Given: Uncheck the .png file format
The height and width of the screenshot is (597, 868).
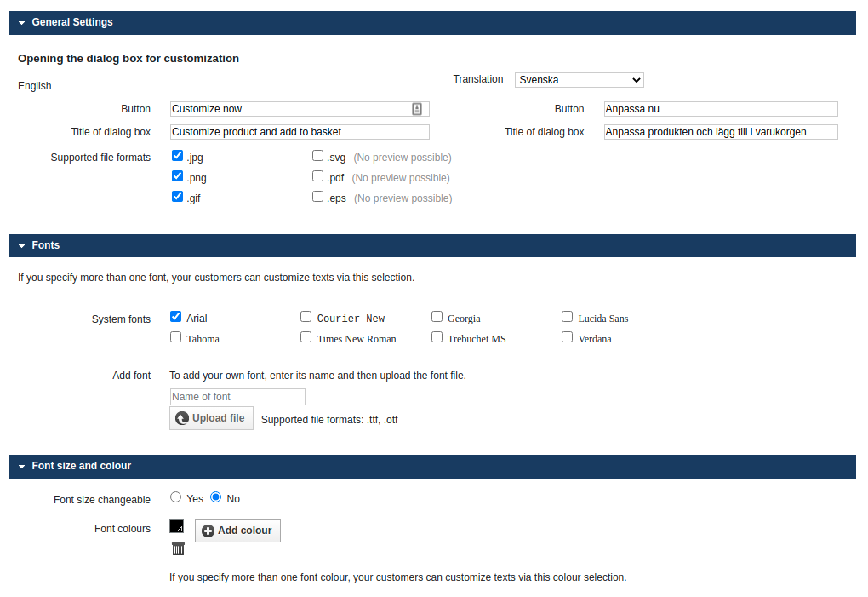Looking at the screenshot, I should (177, 176).
